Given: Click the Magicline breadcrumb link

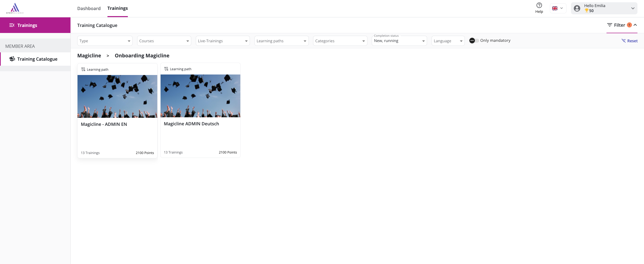Looking at the screenshot, I should (x=89, y=56).
